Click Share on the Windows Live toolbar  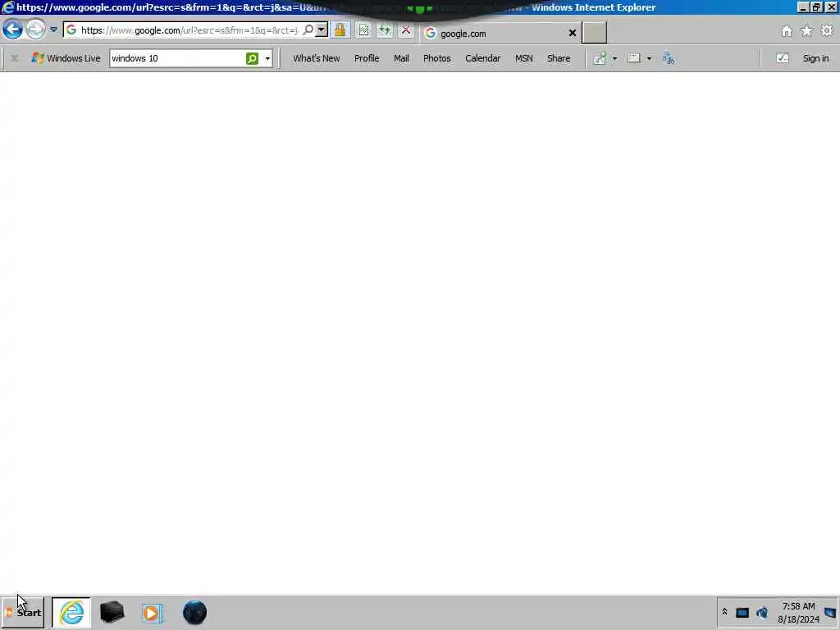point(558,58)
